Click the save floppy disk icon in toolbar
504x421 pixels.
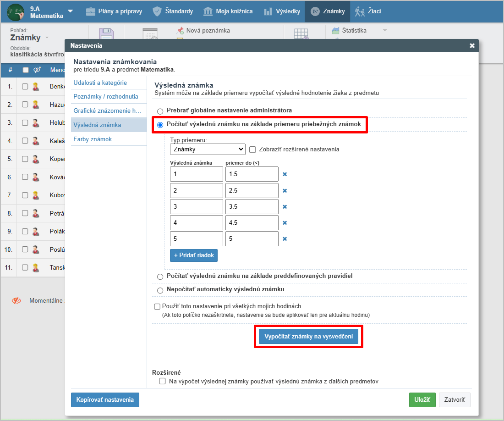pyautogui.click(x=106, y=35)
